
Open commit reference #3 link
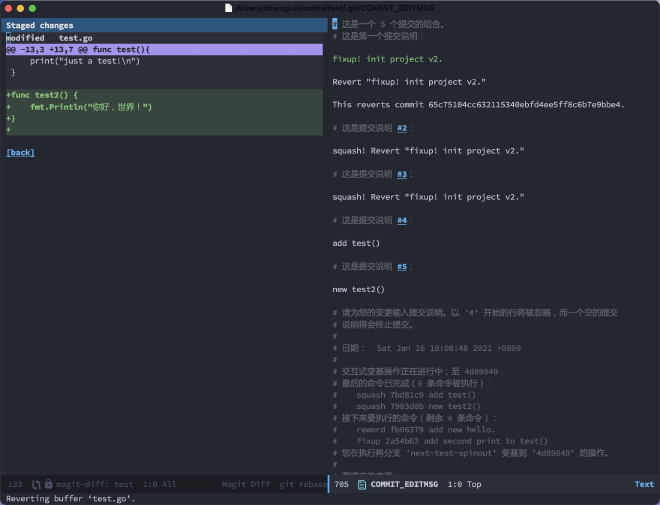point(402,174)
